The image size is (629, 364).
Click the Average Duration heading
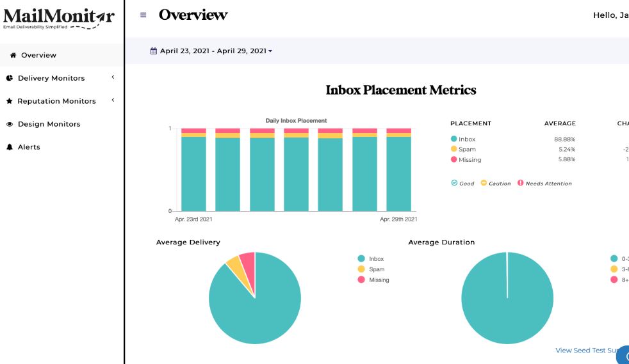(441, 242)
